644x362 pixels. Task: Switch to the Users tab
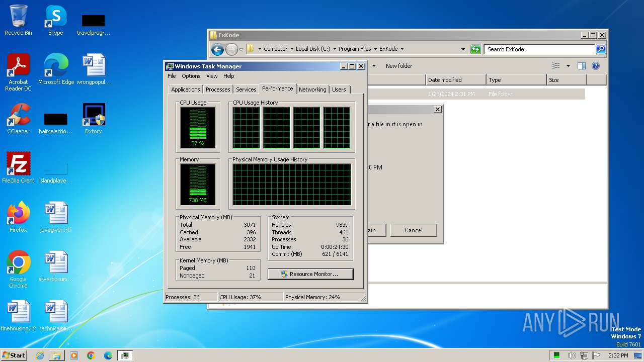(339, 89)
